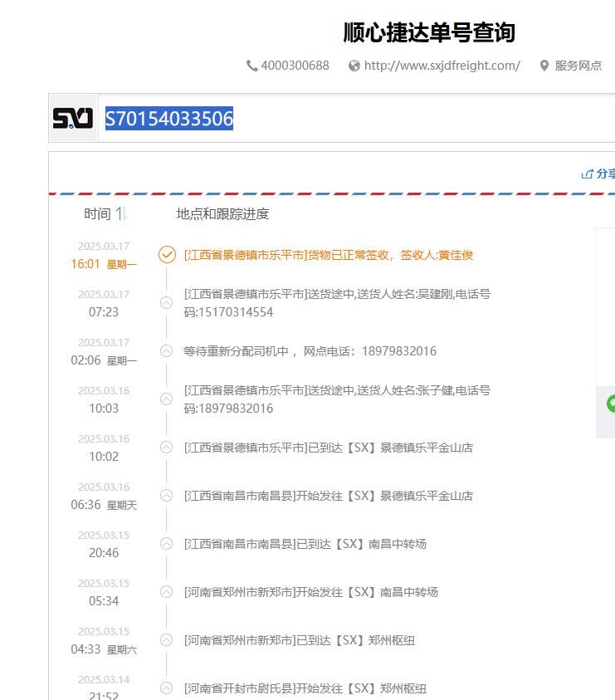Click the green WeChat icon on the right edge
Screen dimensions: 615x700
[611, 404]
